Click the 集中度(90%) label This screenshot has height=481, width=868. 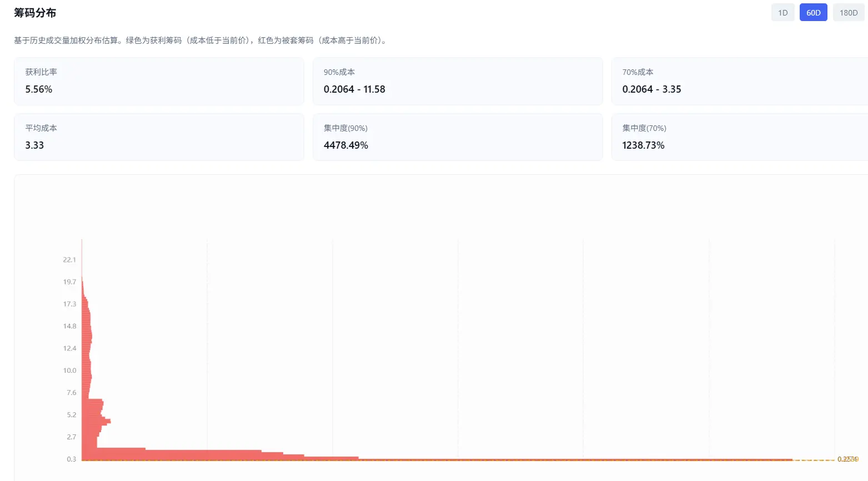pyautogui.click(x=345, y=128)
